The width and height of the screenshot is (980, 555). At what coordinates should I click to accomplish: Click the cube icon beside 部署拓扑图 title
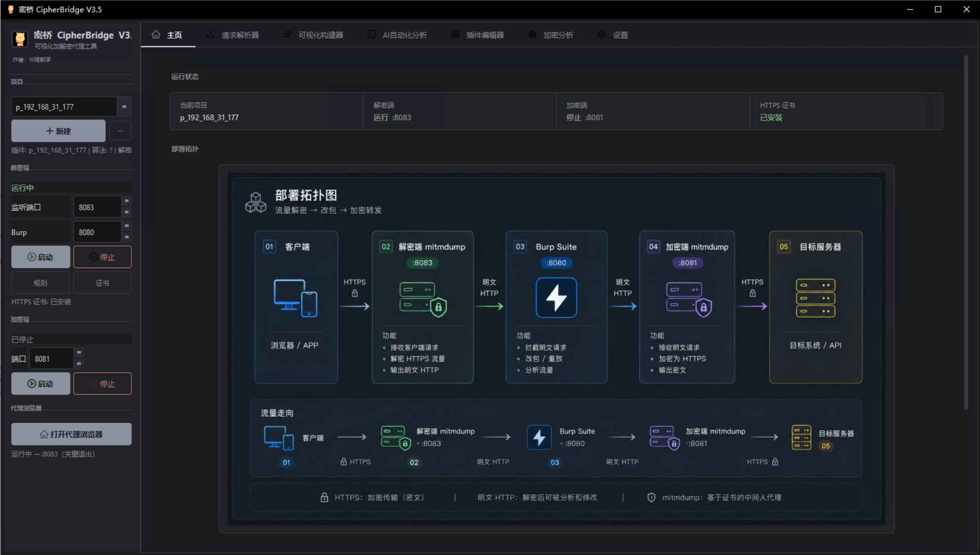click(256, 202)
